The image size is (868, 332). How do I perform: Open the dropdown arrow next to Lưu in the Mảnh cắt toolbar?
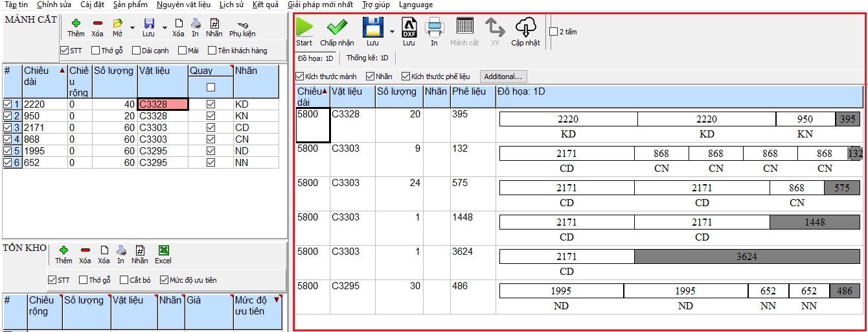[165, 28]
